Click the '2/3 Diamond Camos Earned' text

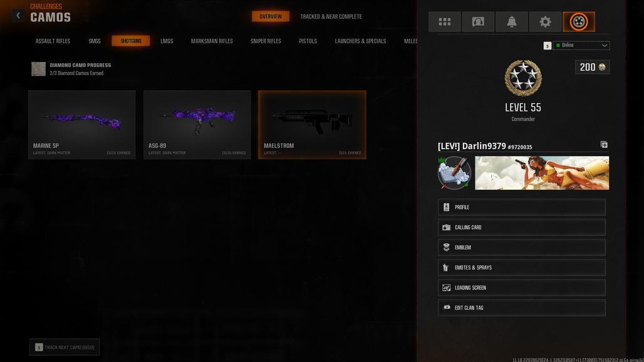[76, 73]
